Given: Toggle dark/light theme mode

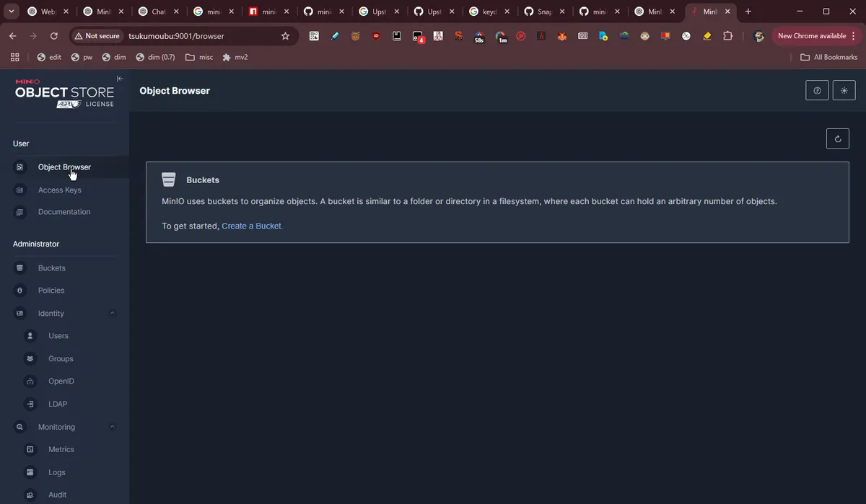Looking at the screenshot, I should pyautogui.click(x=844, y=91).
